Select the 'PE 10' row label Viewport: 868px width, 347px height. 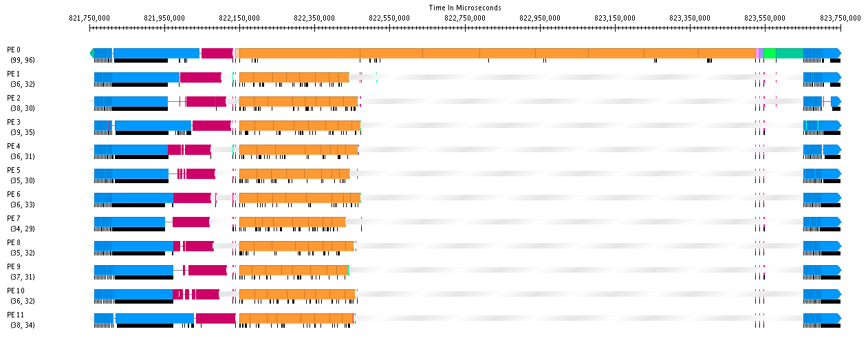pyautogui.click(x=16, y=291)
